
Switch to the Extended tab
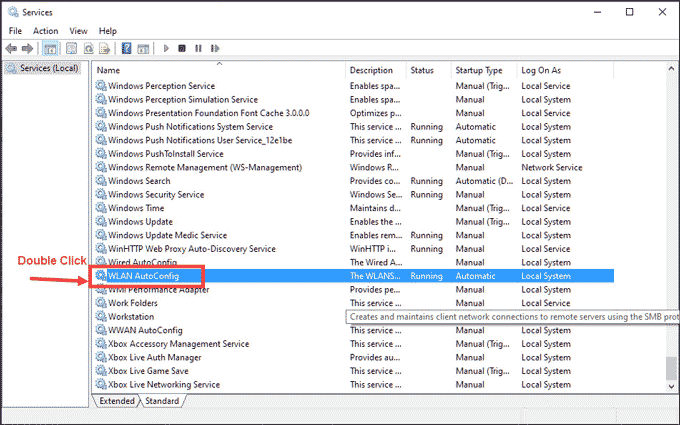pyautogui.click(x=117, y=401)
